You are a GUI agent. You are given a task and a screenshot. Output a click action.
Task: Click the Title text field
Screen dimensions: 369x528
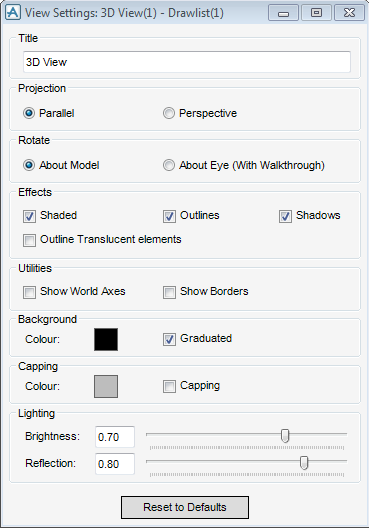[187, 62]
